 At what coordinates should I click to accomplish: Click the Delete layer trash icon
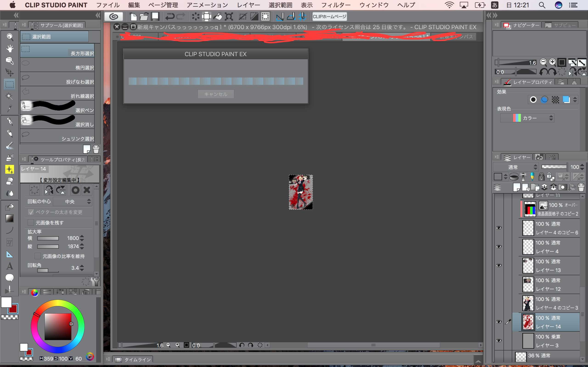581,187
